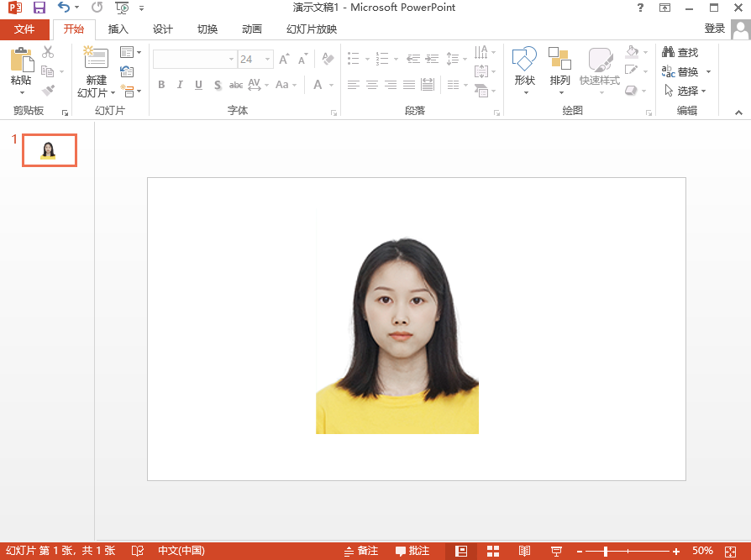
Task: Click the Arrange icon in Drawing group
Action: pyautogui.click(x=559, y=59)
